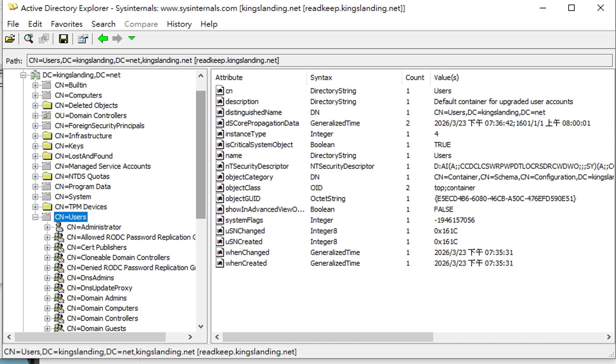The width and height of the screenshot is (616, 364).
Task: Click the systemFlags attribute icon
Action: coord(220,220)
